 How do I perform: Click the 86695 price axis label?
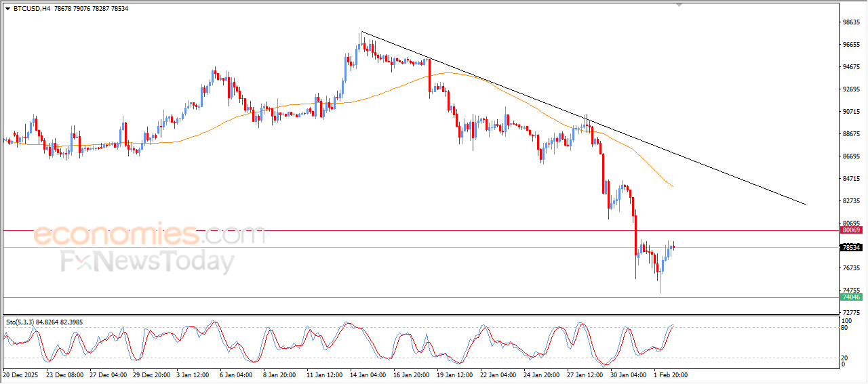coord(851,156)
